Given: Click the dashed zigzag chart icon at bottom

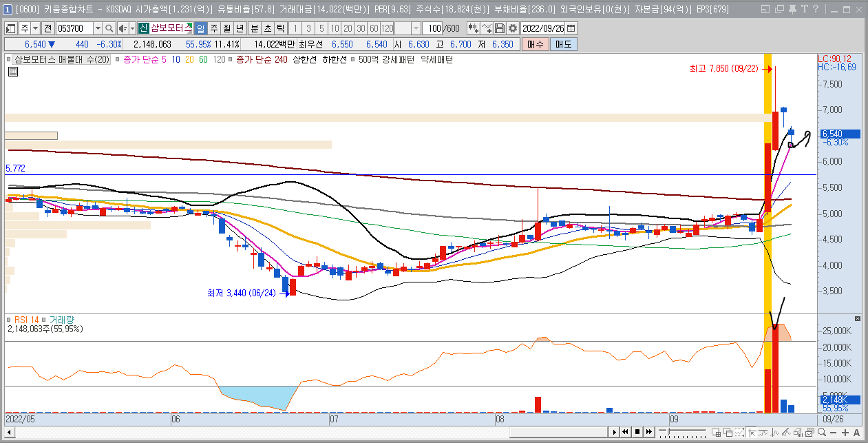Looking at the screenshot, I should [x=739, y=433].
